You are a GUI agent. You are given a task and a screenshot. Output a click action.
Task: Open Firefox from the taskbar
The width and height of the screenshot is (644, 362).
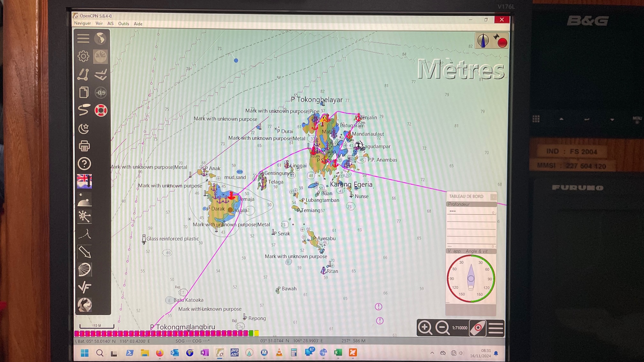(159, 353)
